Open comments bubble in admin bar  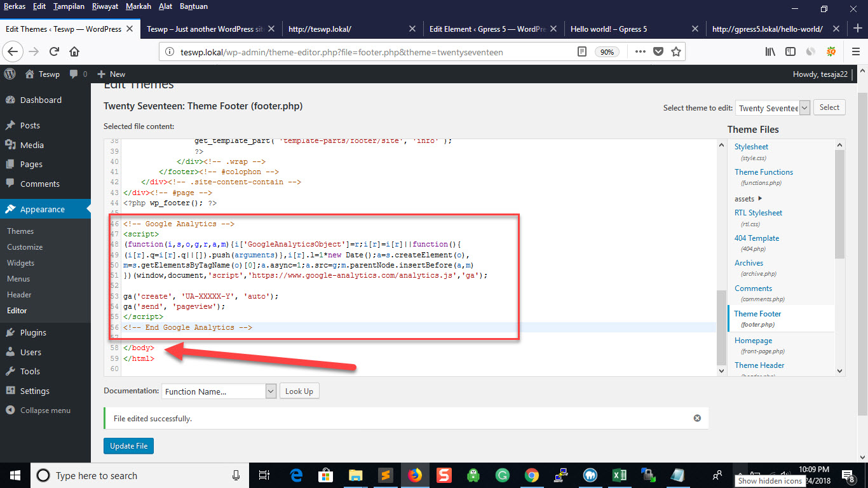click(x=78, y=74)
